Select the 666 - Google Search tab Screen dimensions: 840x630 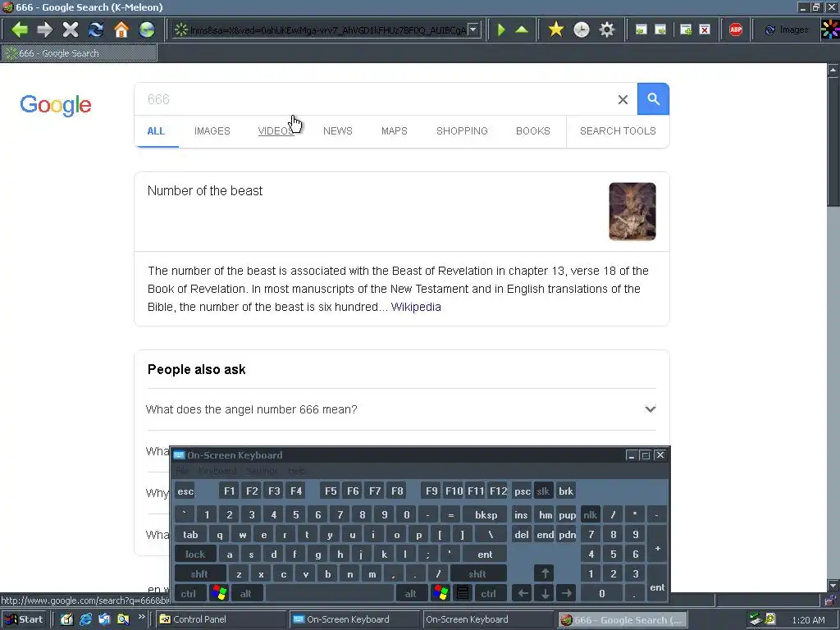point(80,53)
